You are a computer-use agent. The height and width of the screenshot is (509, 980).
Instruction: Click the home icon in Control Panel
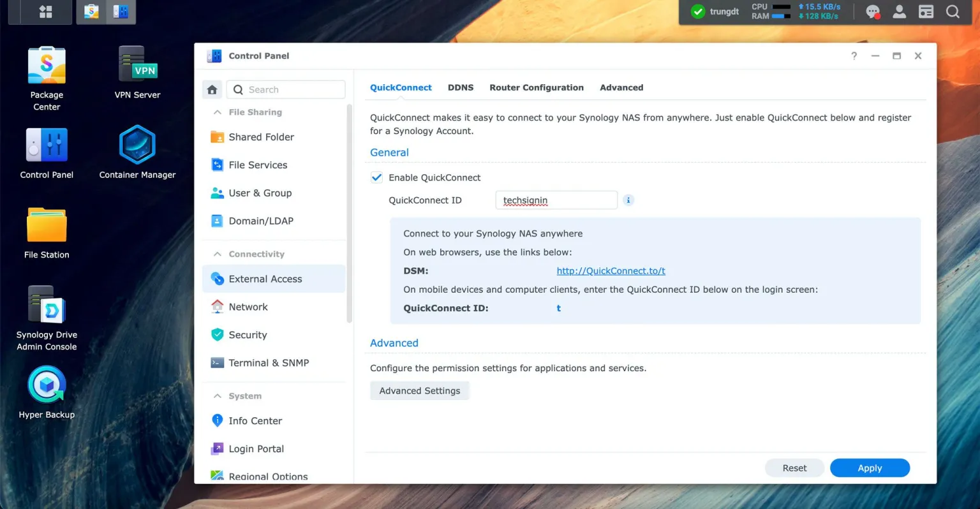click(212, 89)
